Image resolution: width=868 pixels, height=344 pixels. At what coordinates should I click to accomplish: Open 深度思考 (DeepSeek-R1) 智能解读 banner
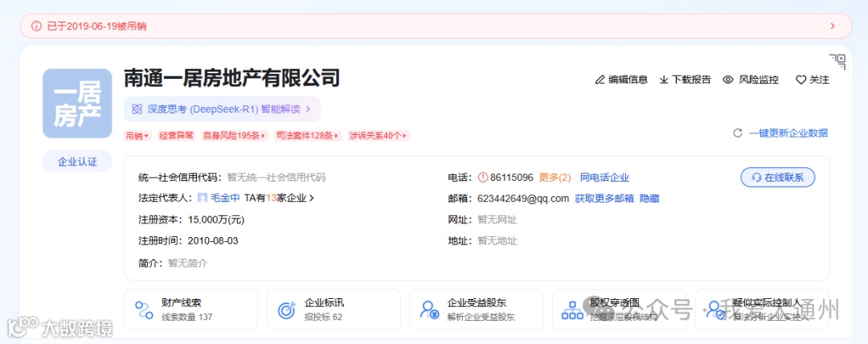222,109
